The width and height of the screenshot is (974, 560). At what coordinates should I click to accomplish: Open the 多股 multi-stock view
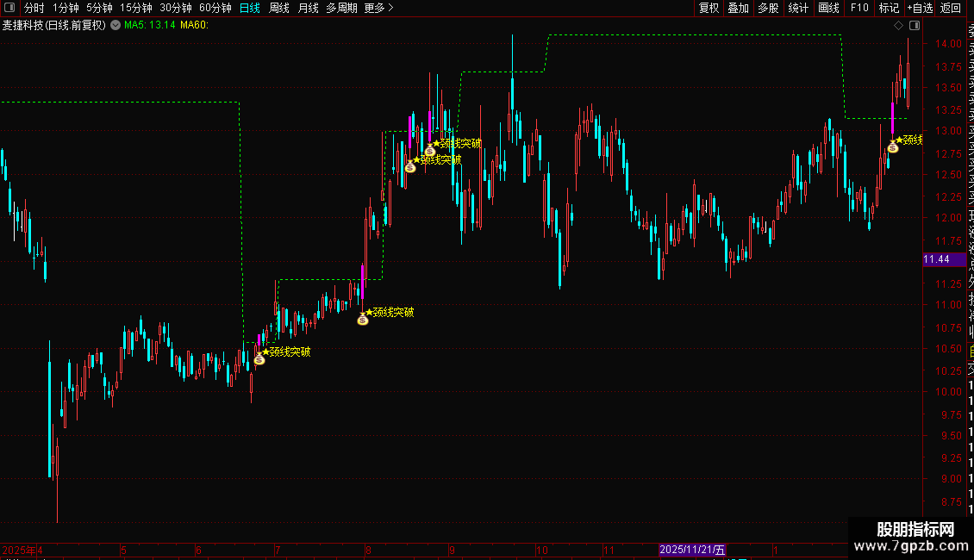coord(768,8)
